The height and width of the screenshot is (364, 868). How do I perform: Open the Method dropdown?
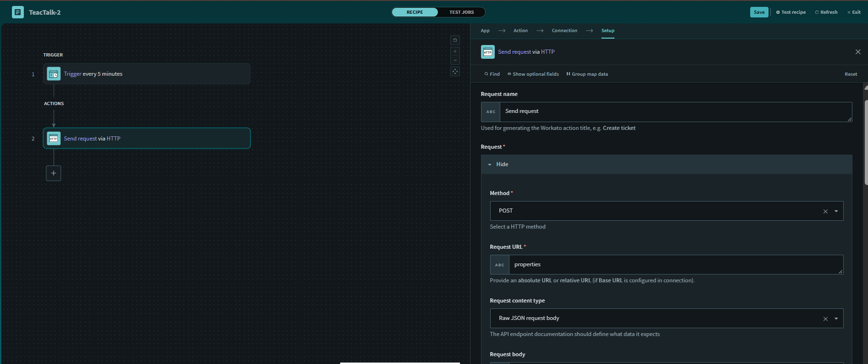pyautogui.click(x=836, y=211)
